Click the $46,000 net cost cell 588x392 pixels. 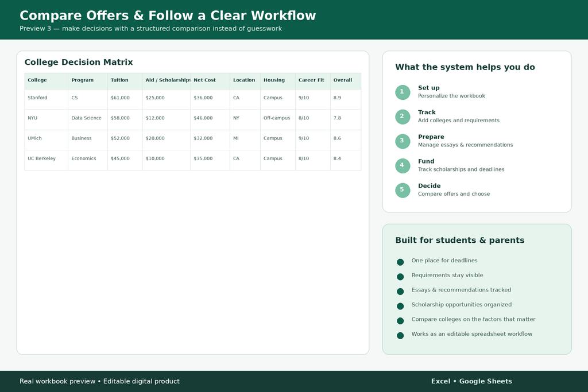tap(210, 119)
